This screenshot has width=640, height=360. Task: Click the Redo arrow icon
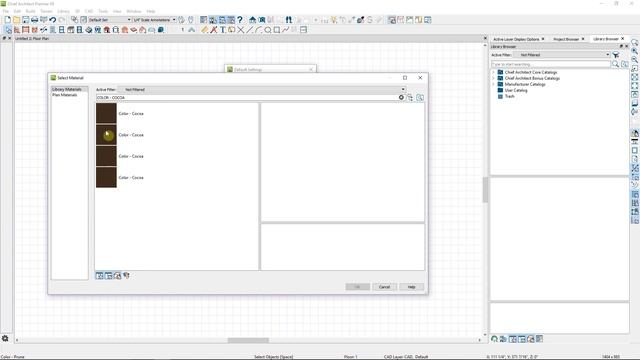click(62, 20)
